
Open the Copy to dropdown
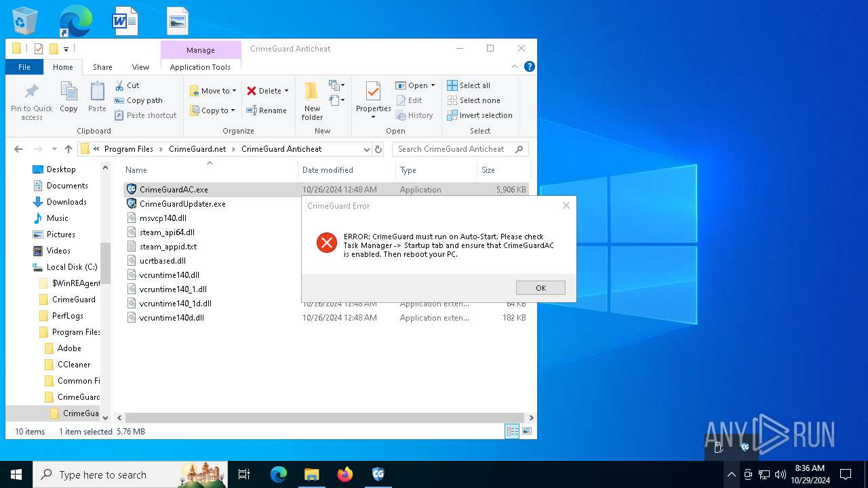(212, 110)
